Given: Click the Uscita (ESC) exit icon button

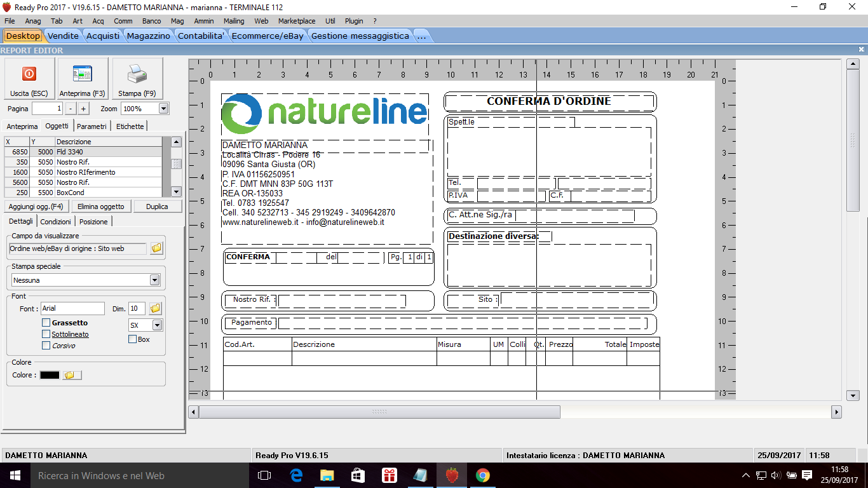Looking at the screenshot, I should tap(29, 78).
